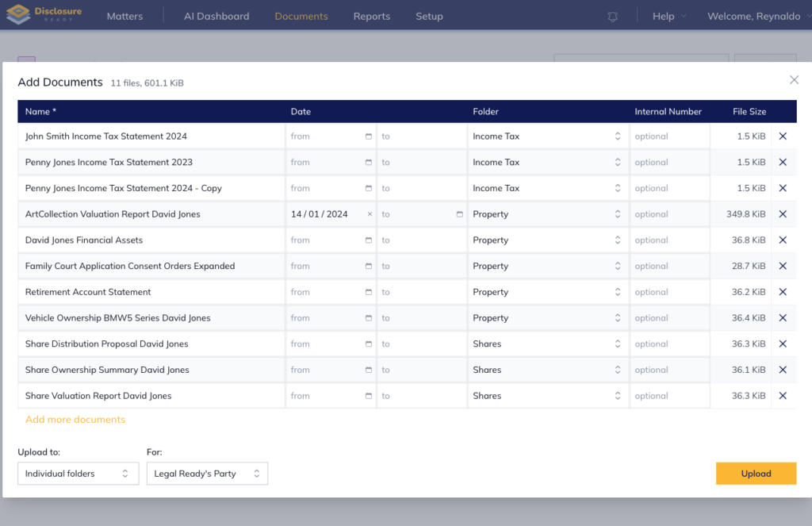
Task: Remove the Retirement Account Statement row
Action: point(783,292)
